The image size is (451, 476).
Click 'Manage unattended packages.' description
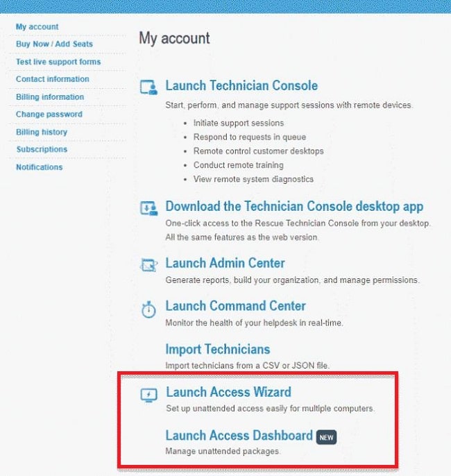point(223,452)
